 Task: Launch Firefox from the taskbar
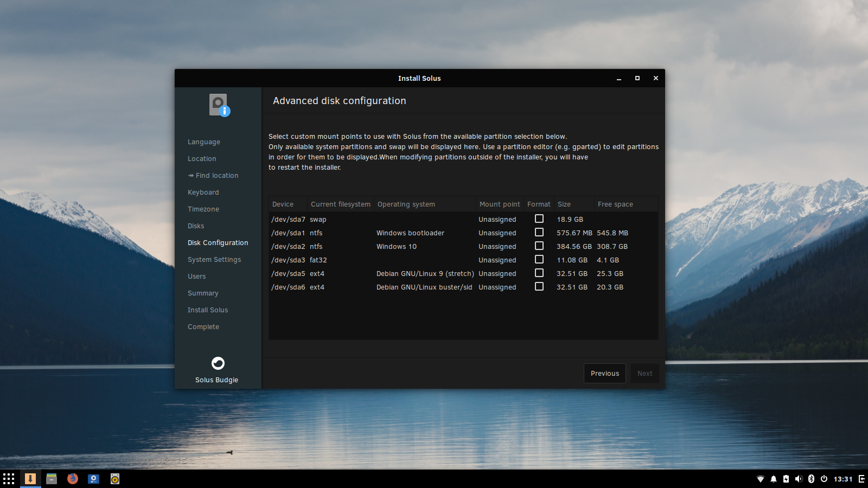pyautogui.click(x=73, y=479)
